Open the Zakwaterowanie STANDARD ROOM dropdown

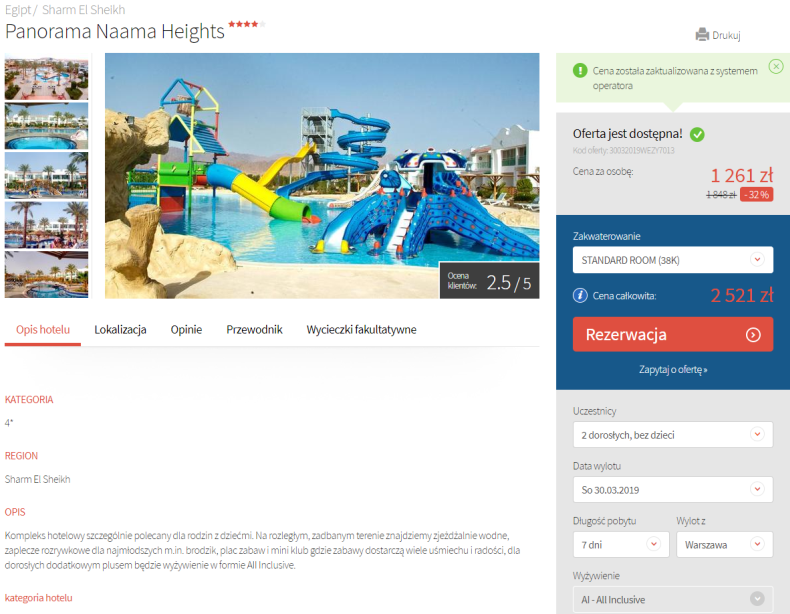(x=673, y=260)
